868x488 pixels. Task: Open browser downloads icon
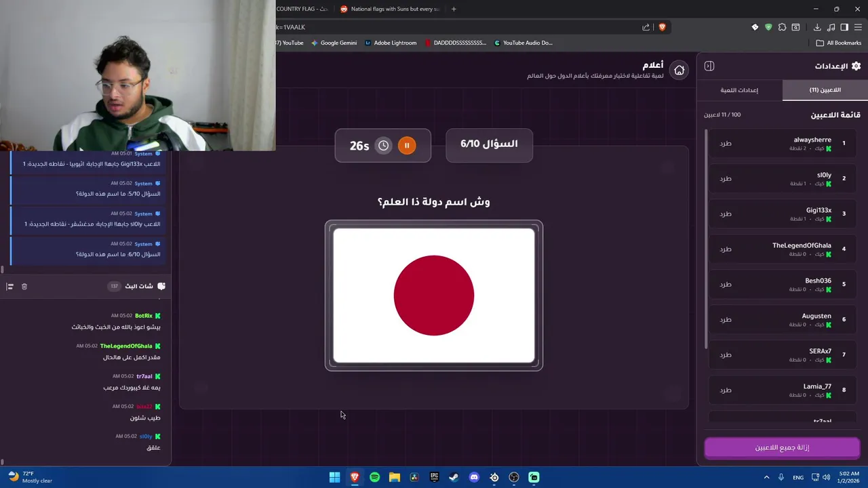coord(817,27)
